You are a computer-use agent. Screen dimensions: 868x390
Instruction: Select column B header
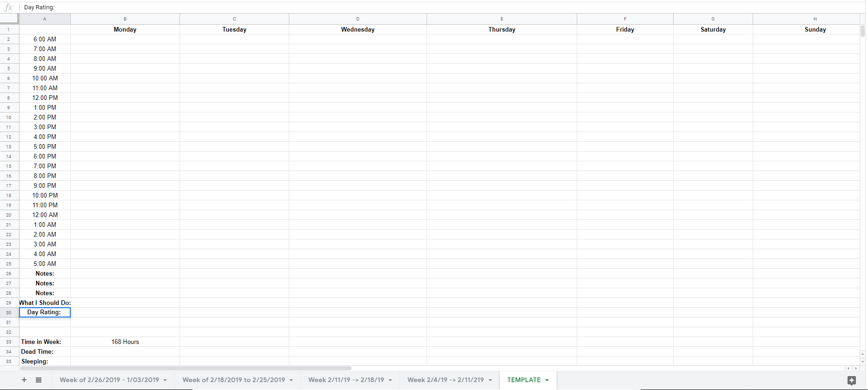tap(125, 19)
